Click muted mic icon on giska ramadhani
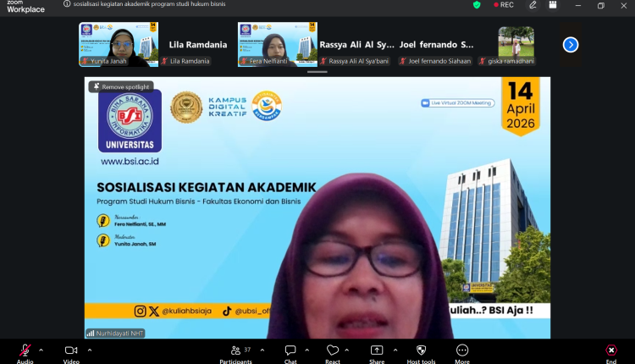The height and width of the screenshot is (364, 635). tap(483, 61)
